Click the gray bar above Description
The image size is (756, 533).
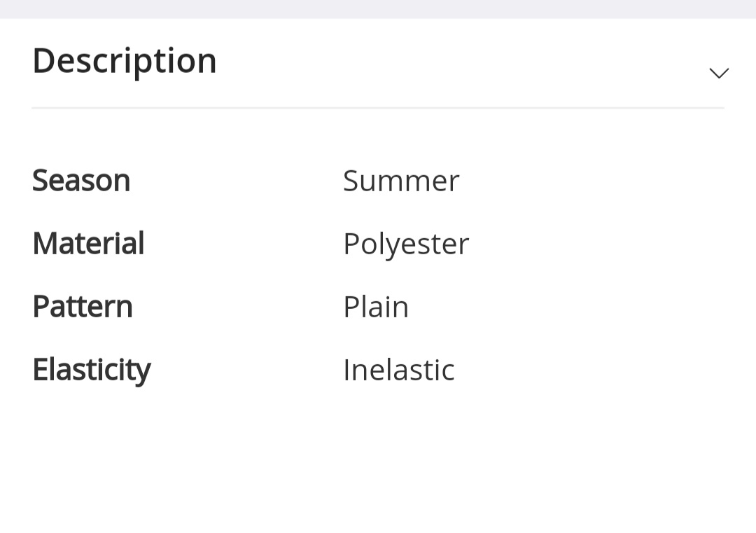point(378,9)
